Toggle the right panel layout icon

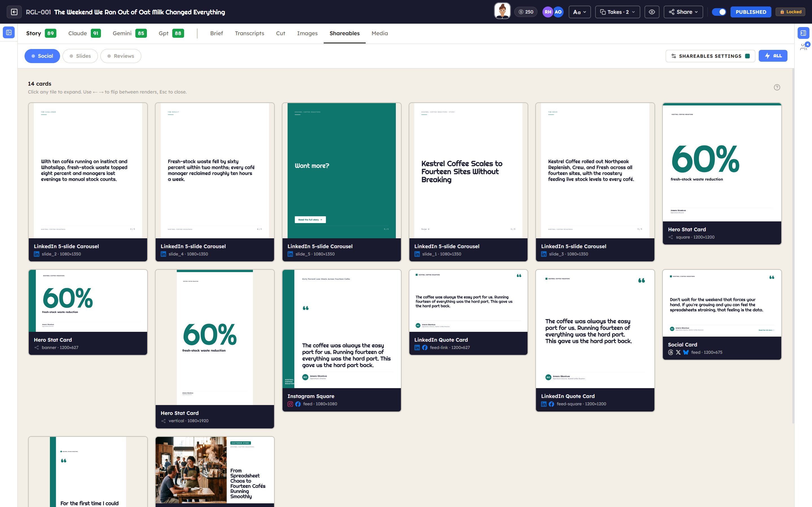803,33
